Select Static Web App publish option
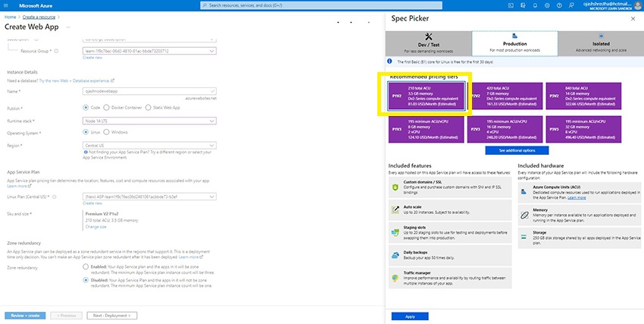This screenshot has height=324, width=644. (x=148, y=107)
